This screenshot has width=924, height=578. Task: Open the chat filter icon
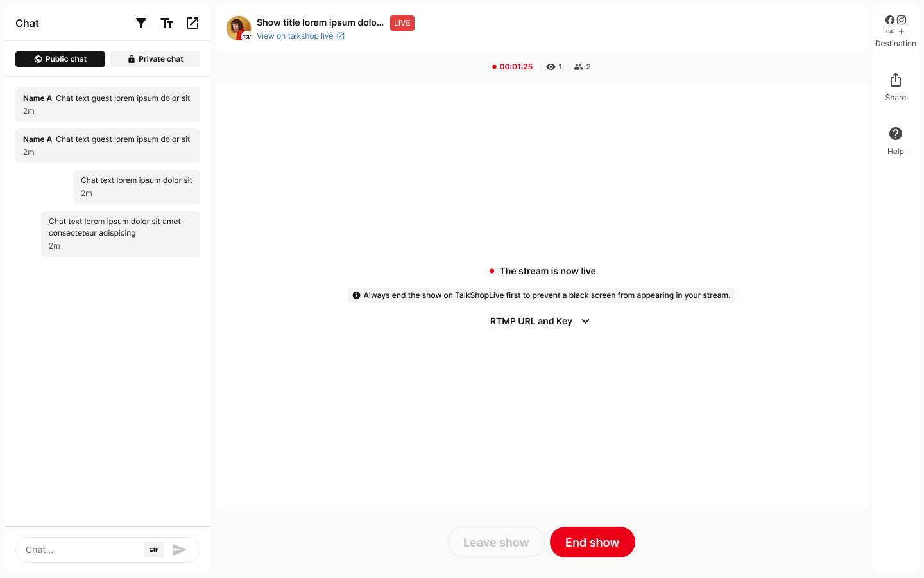(x=141, y=23)
